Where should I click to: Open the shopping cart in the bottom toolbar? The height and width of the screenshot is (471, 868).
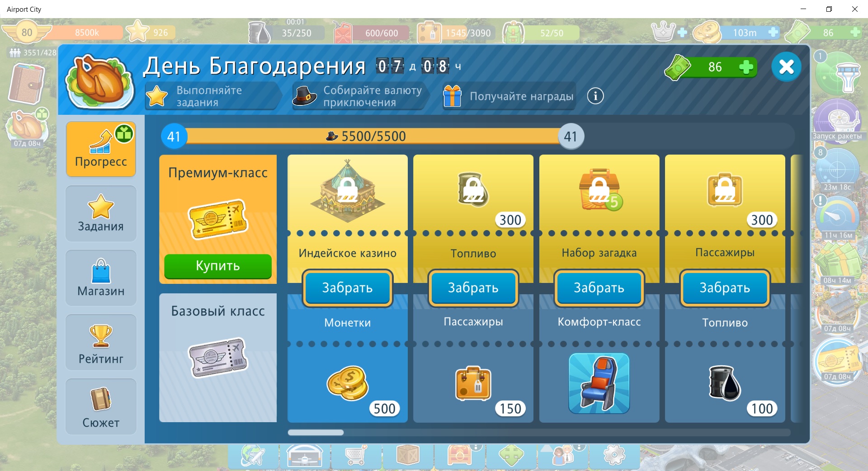[x=356, y=456]
